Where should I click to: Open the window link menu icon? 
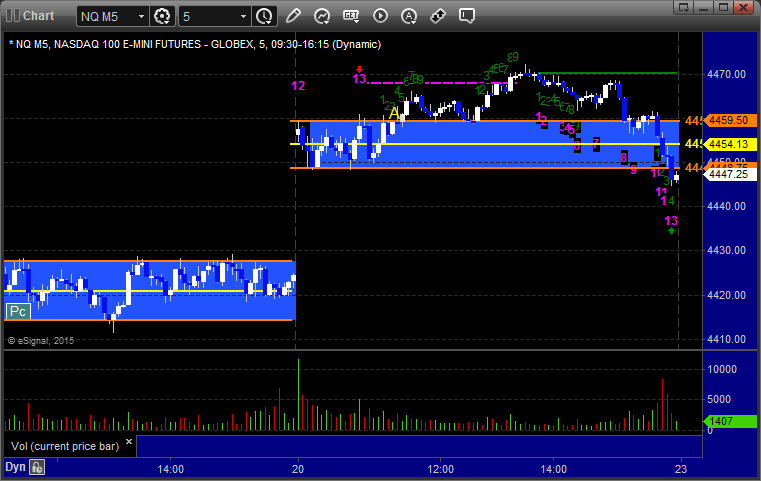click(x=684, y=8)
